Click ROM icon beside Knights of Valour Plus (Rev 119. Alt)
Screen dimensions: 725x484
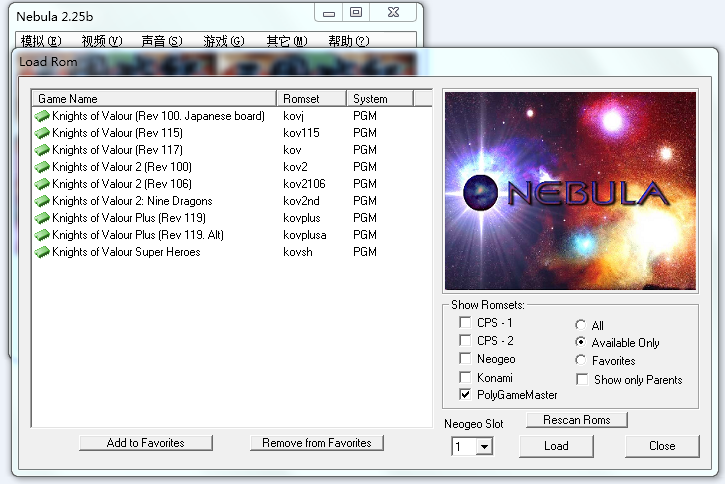[x=42, y=235]
